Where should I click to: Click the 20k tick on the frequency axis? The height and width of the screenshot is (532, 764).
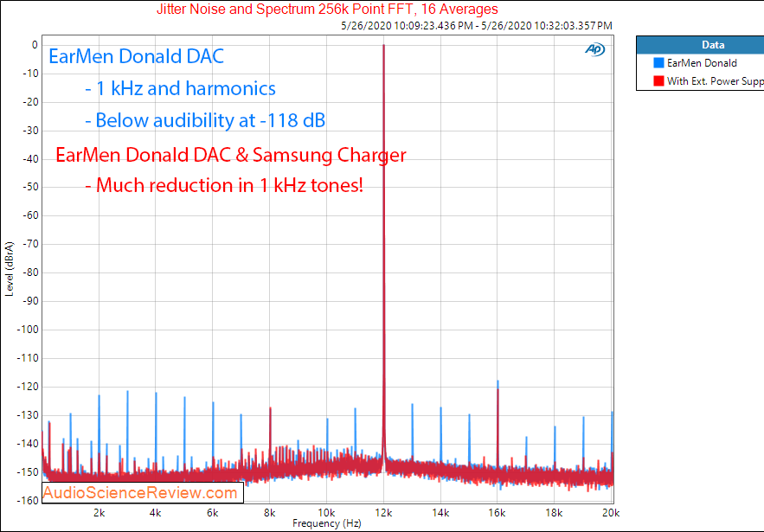(611, 512)
